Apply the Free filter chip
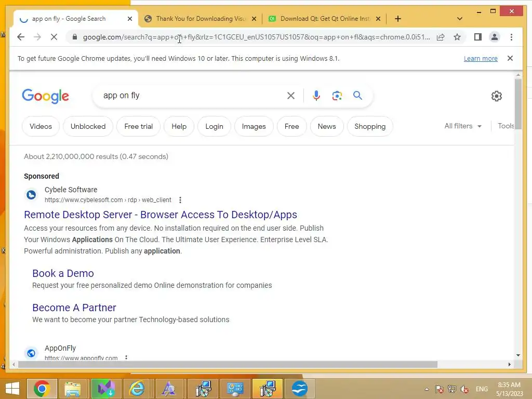 291,126
